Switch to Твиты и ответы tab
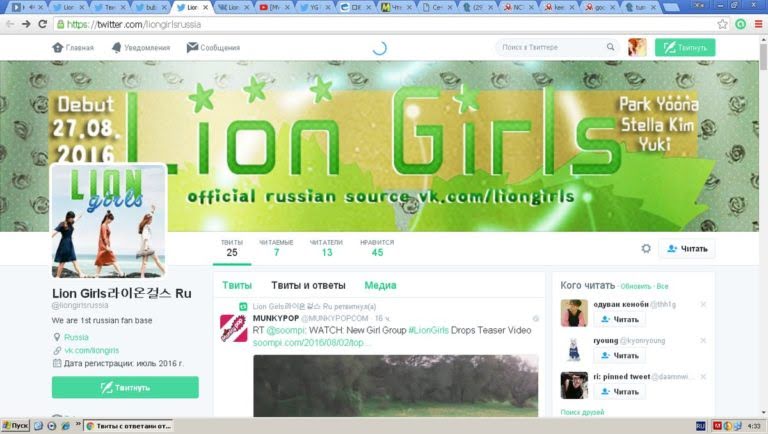 (x=308, y=285)
